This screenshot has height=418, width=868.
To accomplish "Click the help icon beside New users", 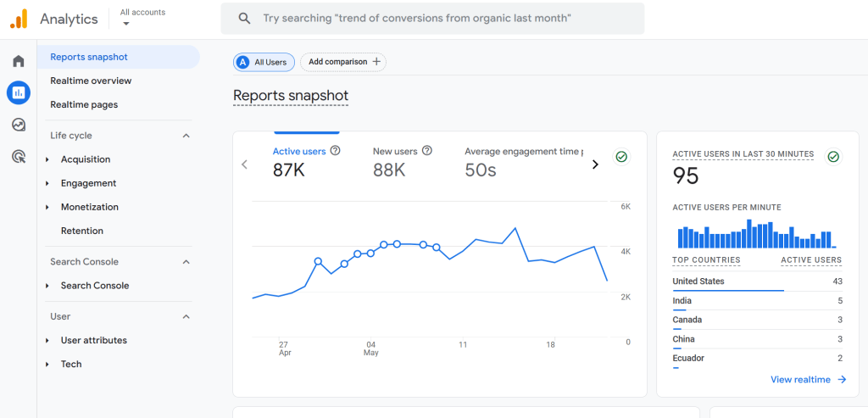I will coord(427,151).
